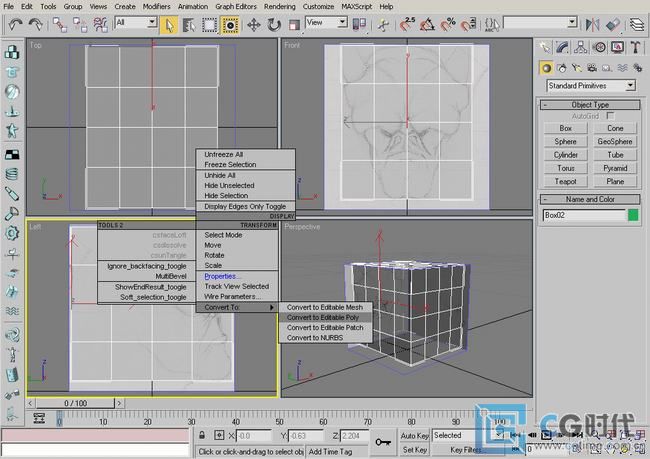Click the Undo arrow icon
Viewport: 650px width, 459px height.
click(x=15, y=24)
